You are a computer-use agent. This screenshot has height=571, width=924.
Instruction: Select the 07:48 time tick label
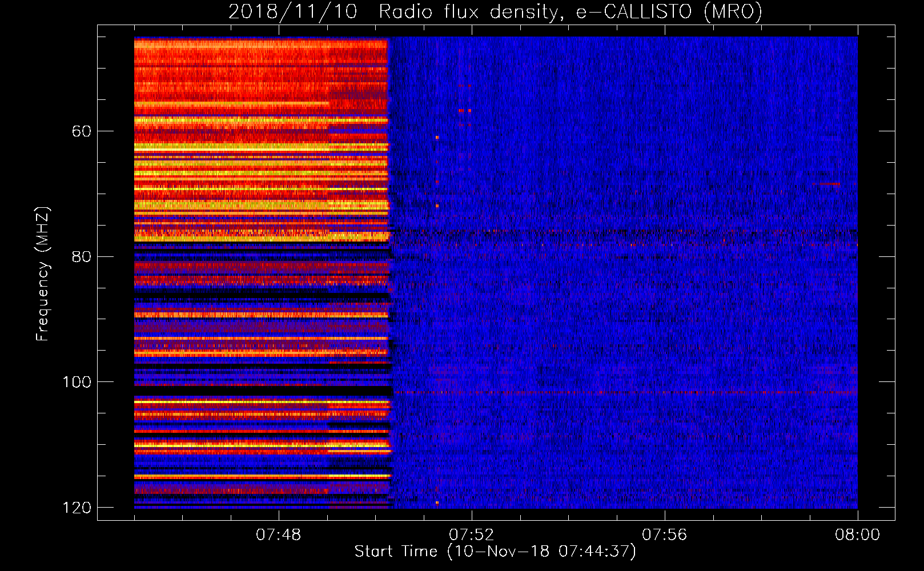[279, 534]
